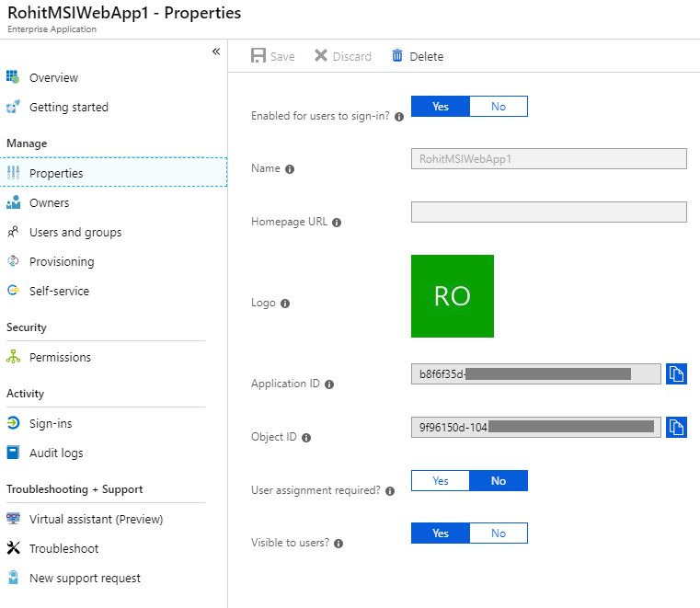This screenshot has height=608, width=700.
Task: Click the Virtual assistant icon
Action: [13, 518]
